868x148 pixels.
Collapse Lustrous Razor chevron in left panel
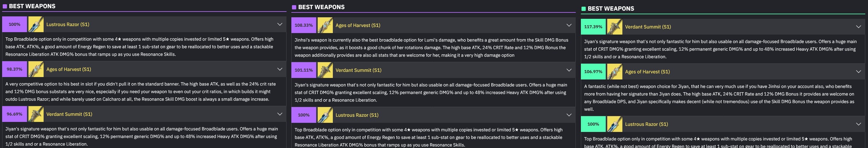pyautogui.click(x=280, y=24)
